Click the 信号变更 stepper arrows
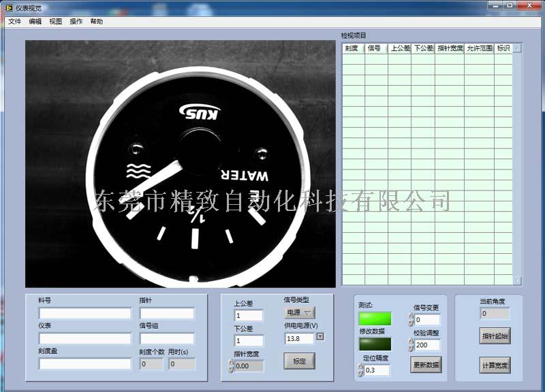The width and height of the screenshot is (545, 392). tap(411, 320)
